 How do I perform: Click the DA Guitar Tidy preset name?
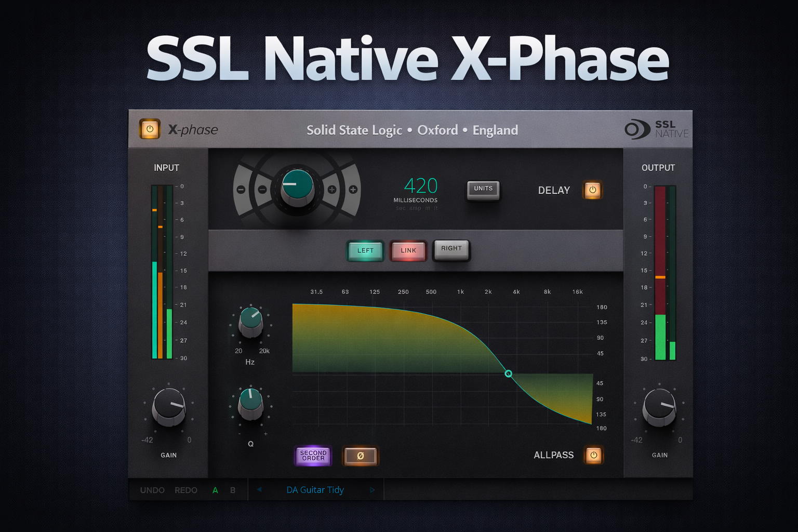[x=314, y=489]
